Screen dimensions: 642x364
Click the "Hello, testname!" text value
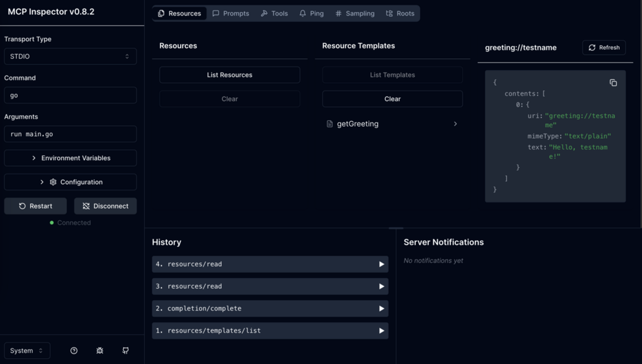[578, 151]
